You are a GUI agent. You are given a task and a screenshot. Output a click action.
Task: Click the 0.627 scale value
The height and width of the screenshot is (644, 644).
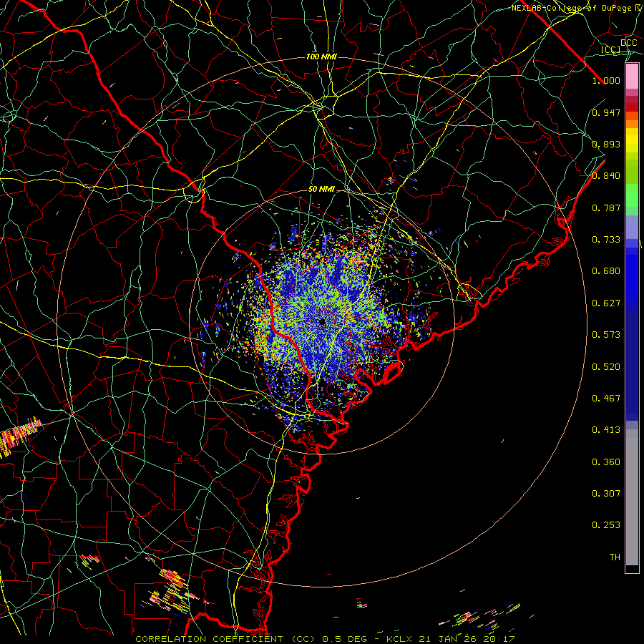(606, 303)
